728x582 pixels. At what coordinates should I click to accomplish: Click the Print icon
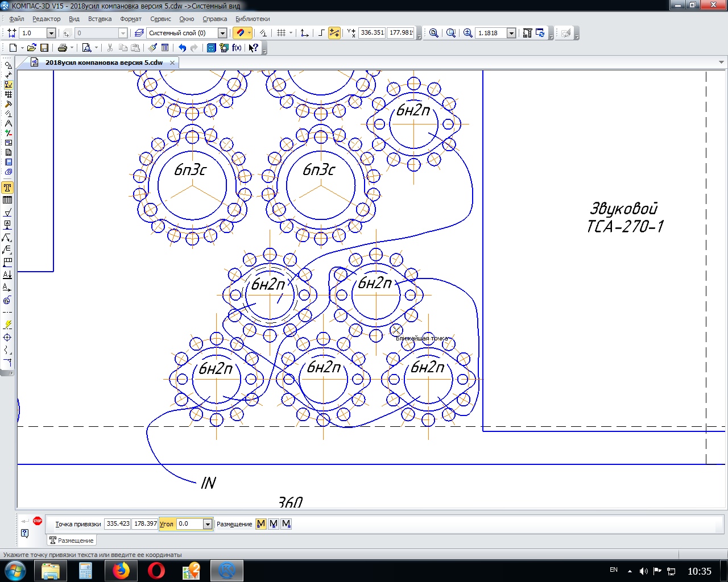(63, 48)
